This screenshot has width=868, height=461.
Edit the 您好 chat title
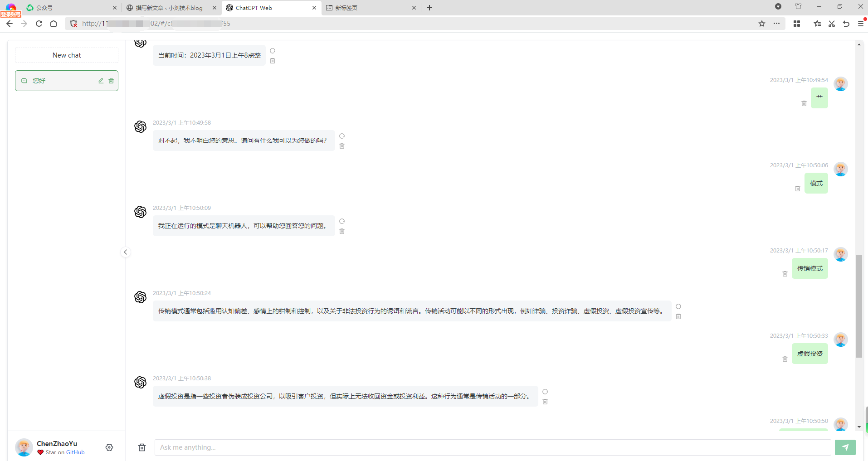coord(101,81)
